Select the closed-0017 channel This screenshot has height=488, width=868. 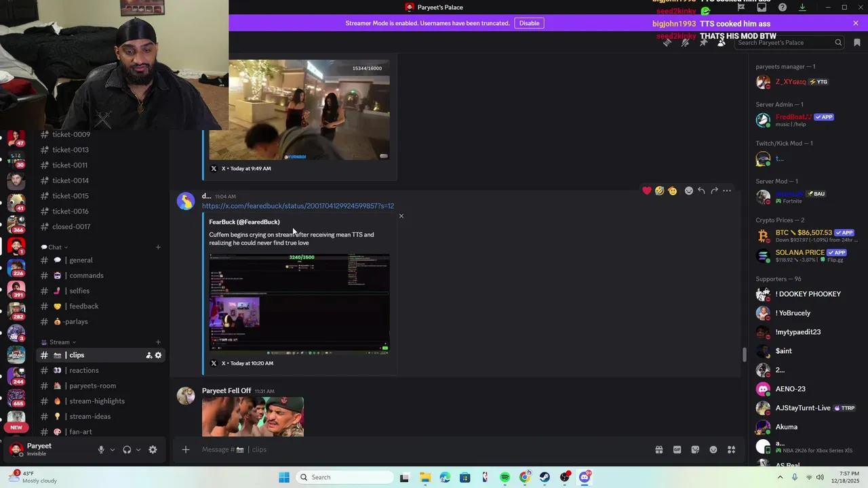pyautogui.click(x=100, y=226)
